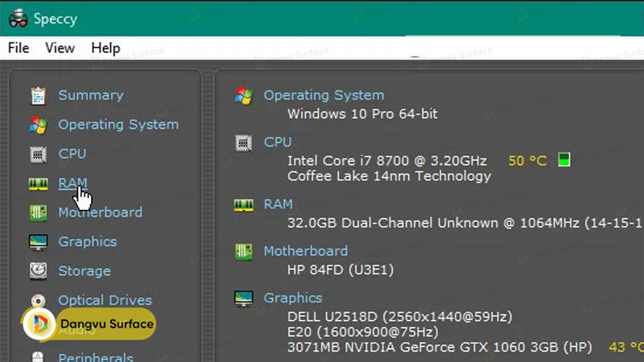Select the HP 84FD (U3E1) text

pos(340,269)
